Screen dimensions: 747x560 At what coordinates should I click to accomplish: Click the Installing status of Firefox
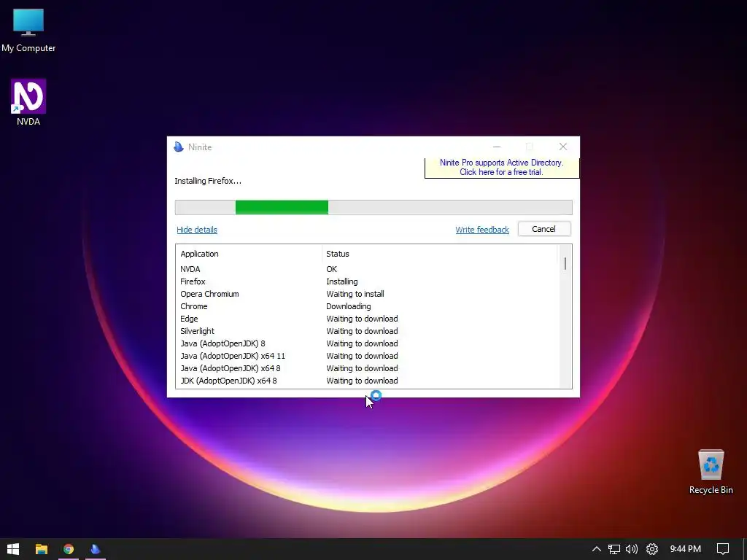[x=341, y=281]
